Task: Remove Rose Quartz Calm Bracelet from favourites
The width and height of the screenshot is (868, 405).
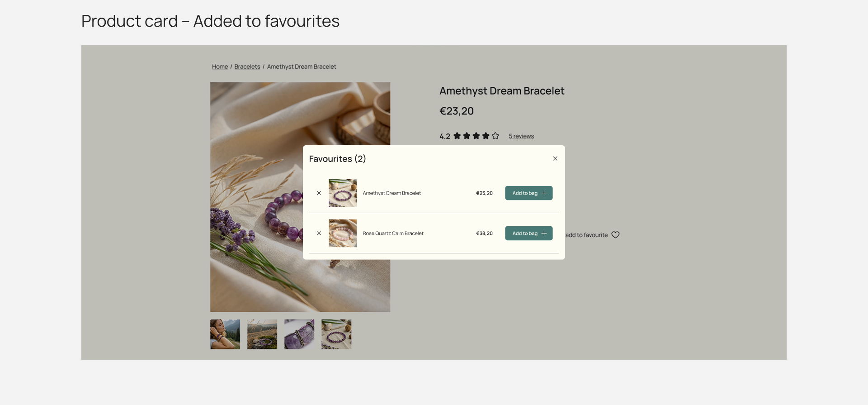Action: pos(319,233)
